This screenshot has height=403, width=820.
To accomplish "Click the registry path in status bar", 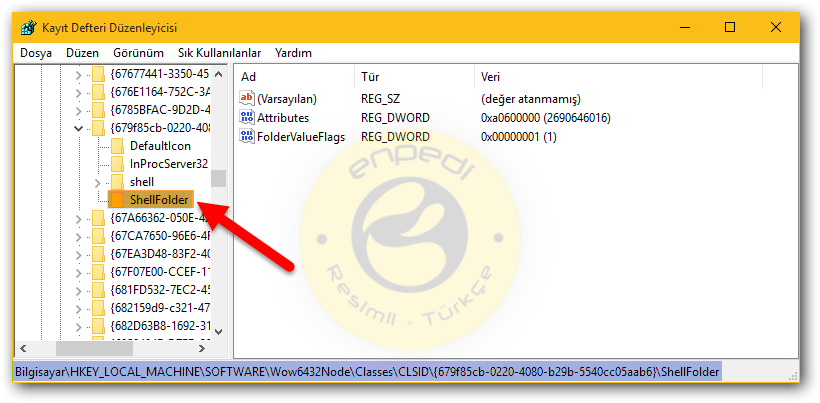I will click(x=368, y=373).
